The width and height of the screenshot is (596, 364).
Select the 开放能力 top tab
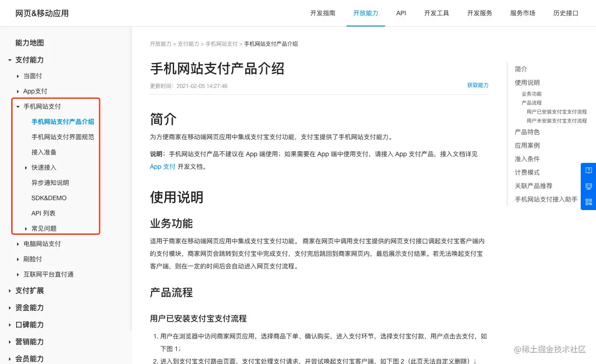[x=366, y=13]
